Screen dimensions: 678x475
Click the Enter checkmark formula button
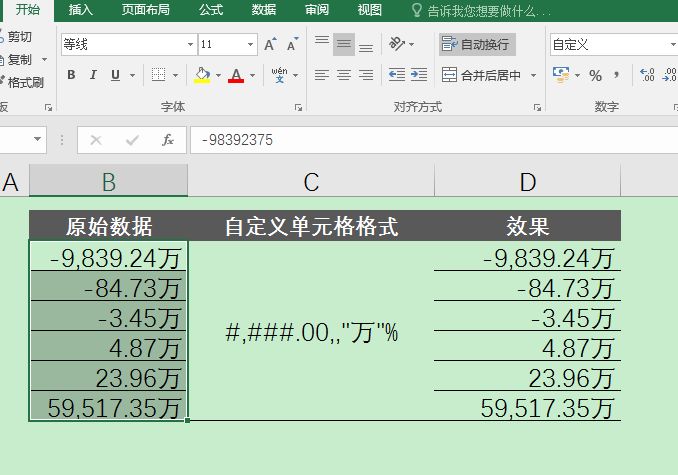[132, 140]
